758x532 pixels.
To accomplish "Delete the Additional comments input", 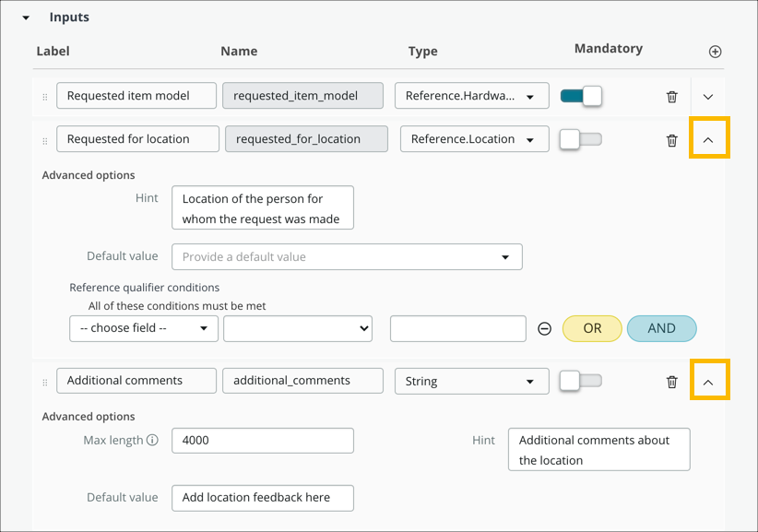I will 672,382.
